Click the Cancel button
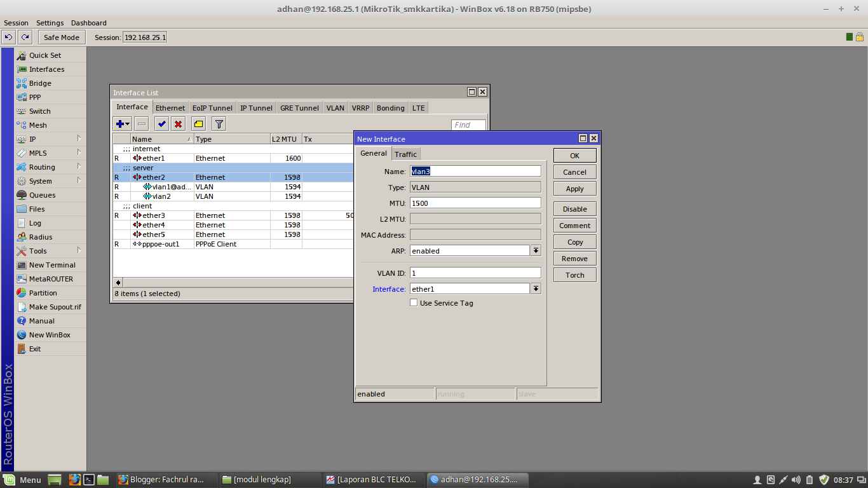Viewport: 868px width, 488px height. pos(574,172)
